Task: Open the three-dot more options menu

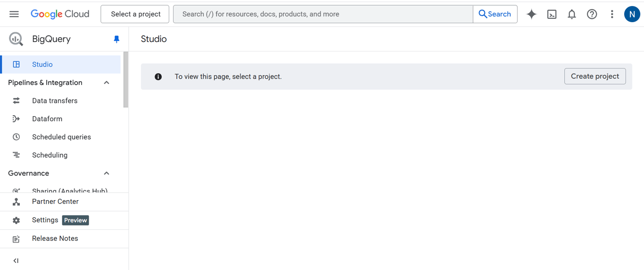Action: (612, 14)
